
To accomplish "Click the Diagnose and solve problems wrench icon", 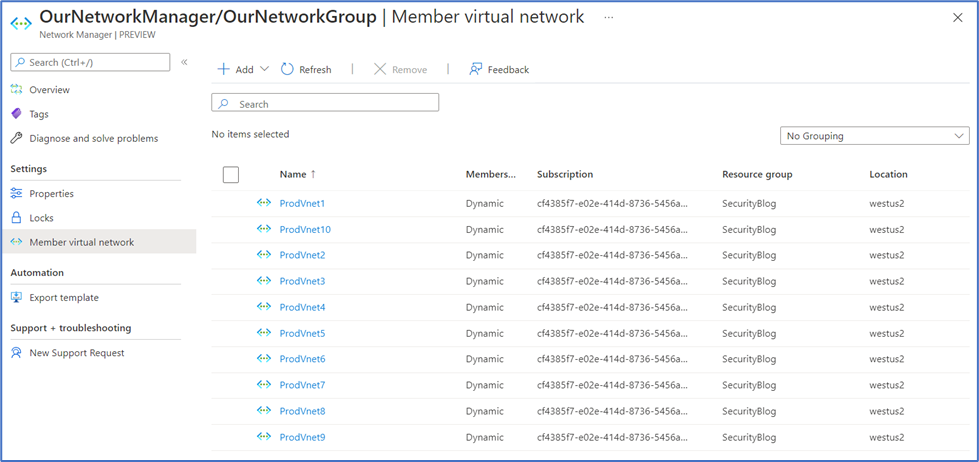I will pos(17,138).
